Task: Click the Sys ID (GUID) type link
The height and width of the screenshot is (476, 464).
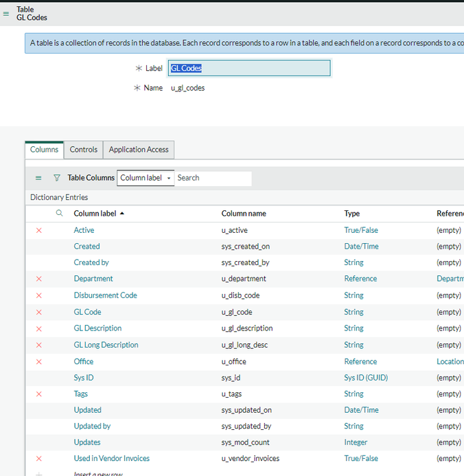Action: point(366,378)
